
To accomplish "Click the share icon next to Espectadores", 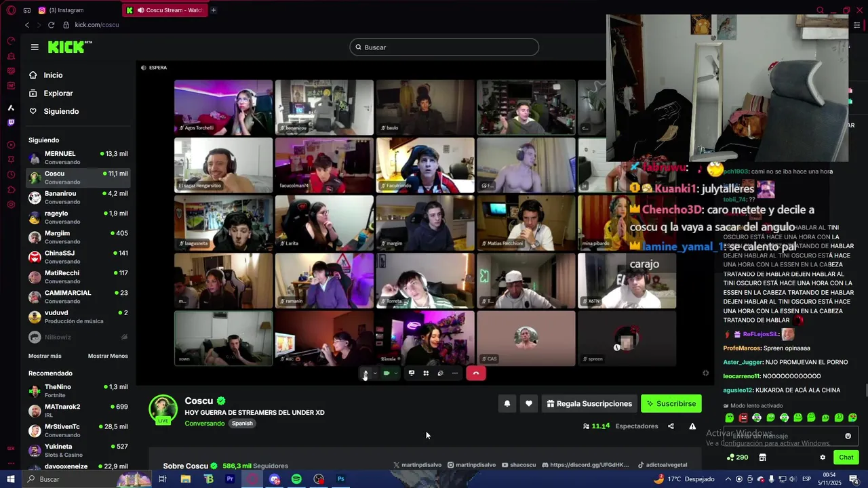I will pyautogui.click(x=671, y=426).
